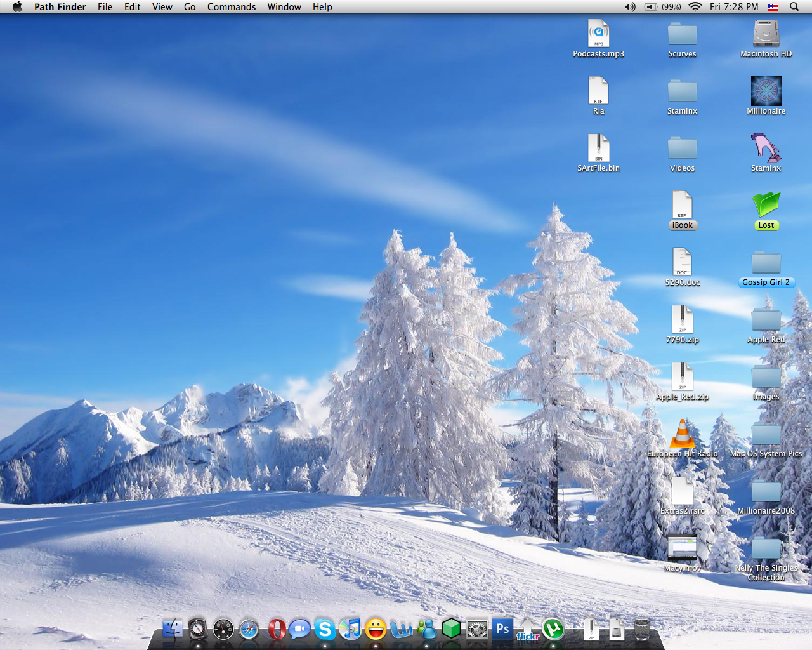
Task: Open the US flag input menu
Action: coord(773,6)
